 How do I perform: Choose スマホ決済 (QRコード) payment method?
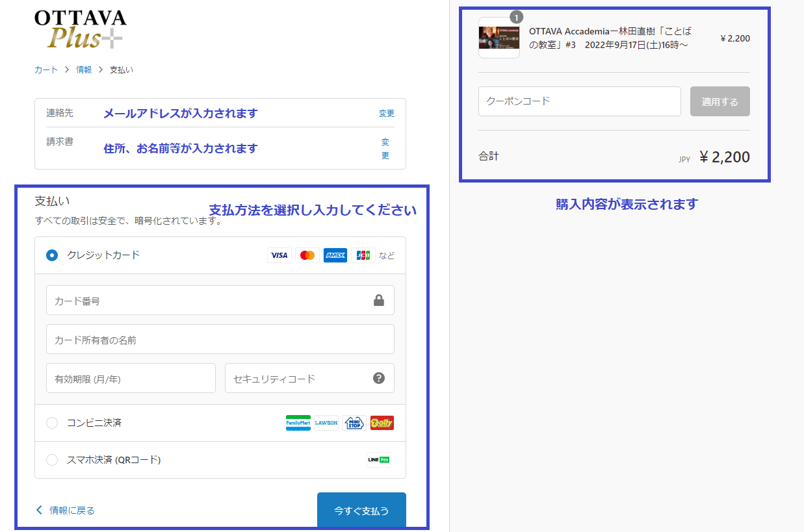pos(52,460)
